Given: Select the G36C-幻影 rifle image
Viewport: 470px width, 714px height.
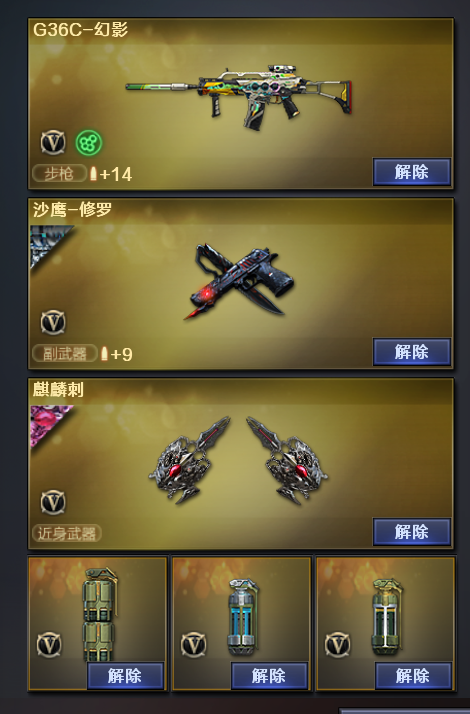Looking at the screenshot, I should [x=239, y=97].
